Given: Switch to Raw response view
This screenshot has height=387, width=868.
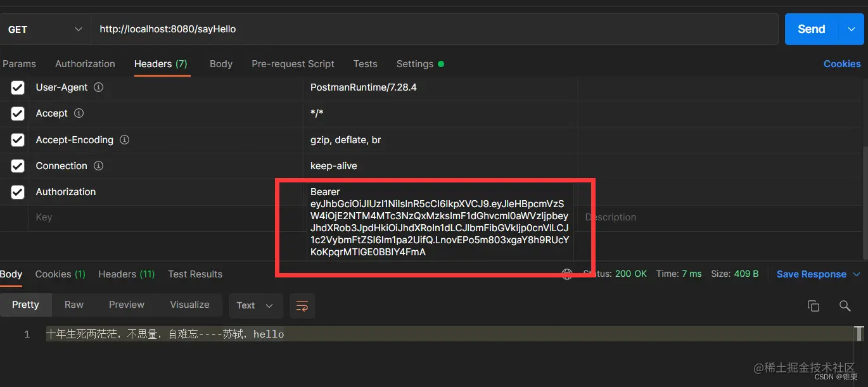Looking at the screenshot, I should click(x=74, y=305).
